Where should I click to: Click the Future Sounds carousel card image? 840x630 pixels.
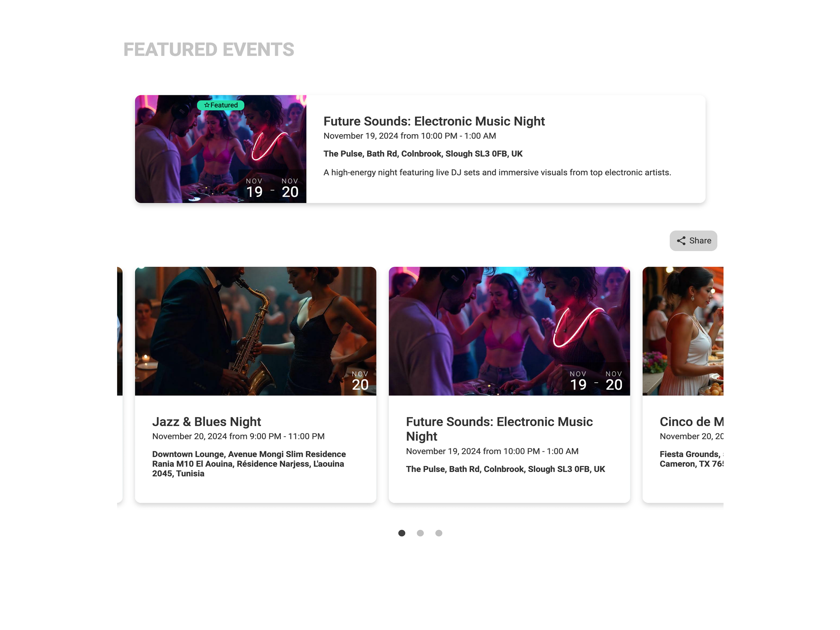(x=509, y=331)
